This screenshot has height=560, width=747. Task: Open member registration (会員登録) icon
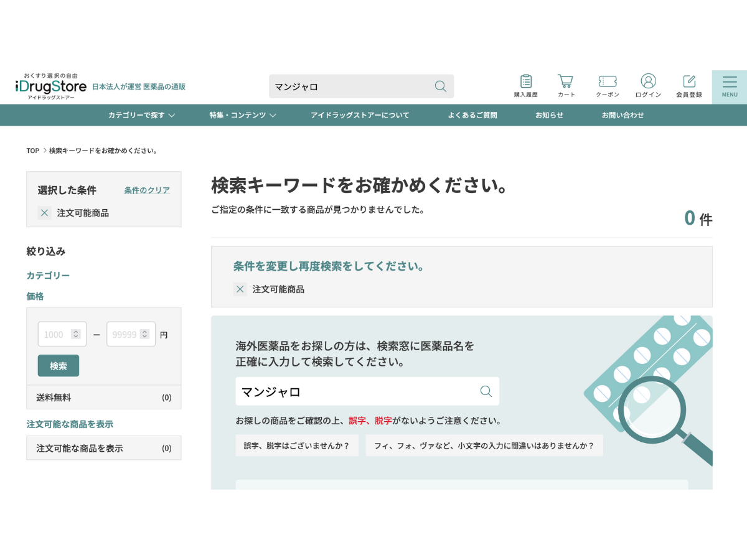click(689, 86)
